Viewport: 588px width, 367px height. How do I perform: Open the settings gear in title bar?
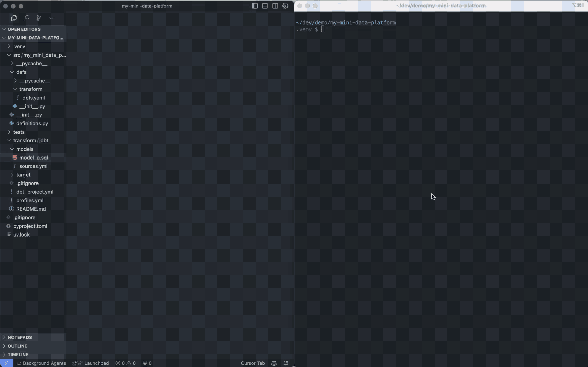click(285, 6)
